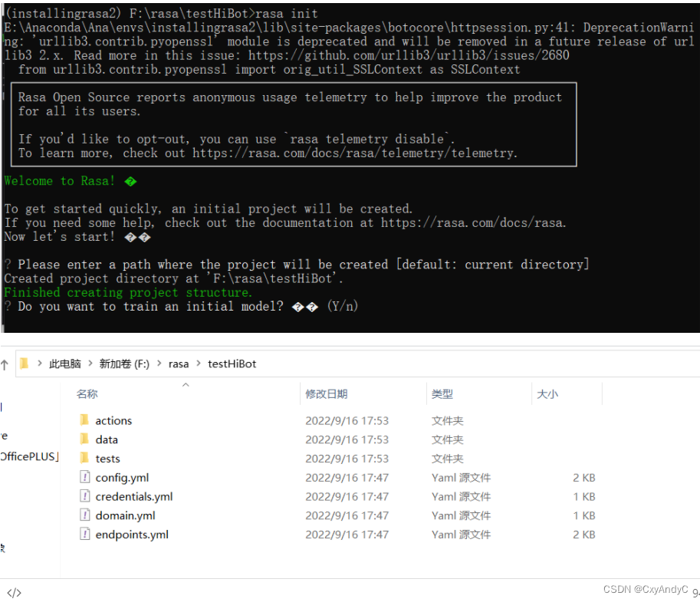
Task: Select endpoints.yml file name
Action: coord(132,535)
